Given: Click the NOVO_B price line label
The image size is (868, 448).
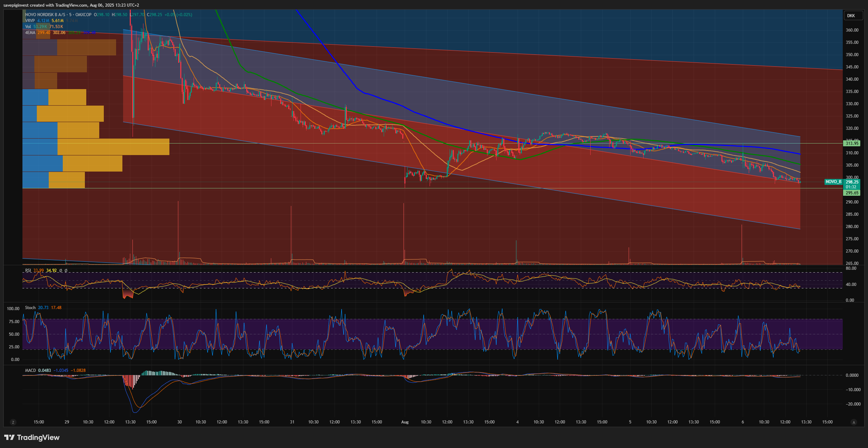Looking at the screenshot, I should click(833, 182).
